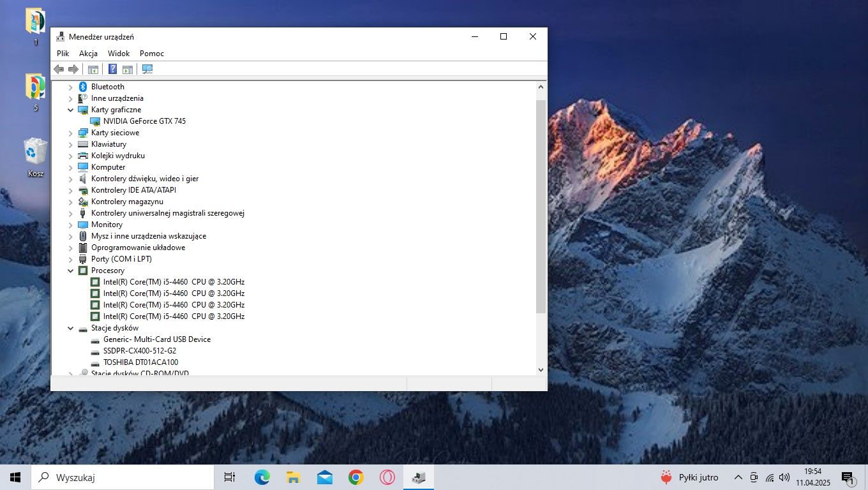Expand the Inne urządzenia node

(x=71, y=98)
